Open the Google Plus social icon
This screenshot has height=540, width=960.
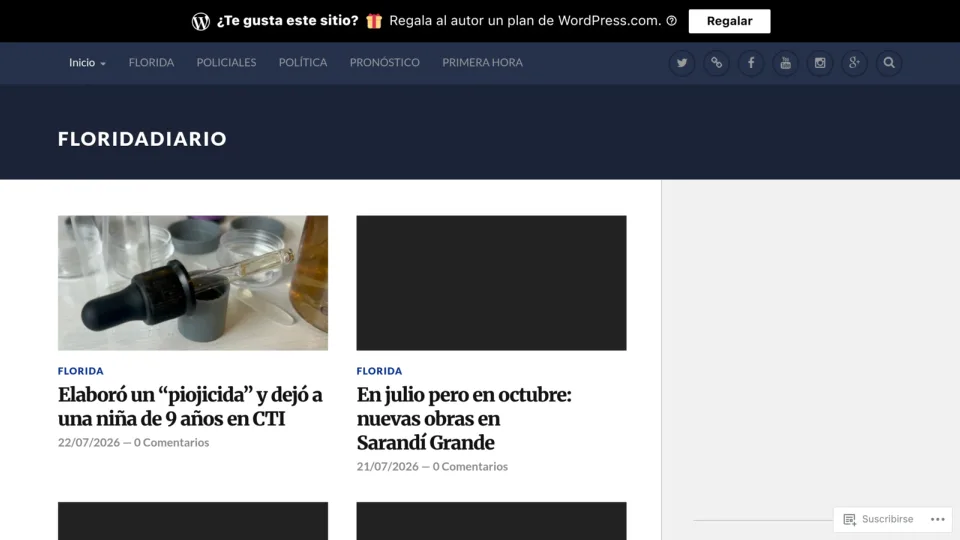click(854, 63)
